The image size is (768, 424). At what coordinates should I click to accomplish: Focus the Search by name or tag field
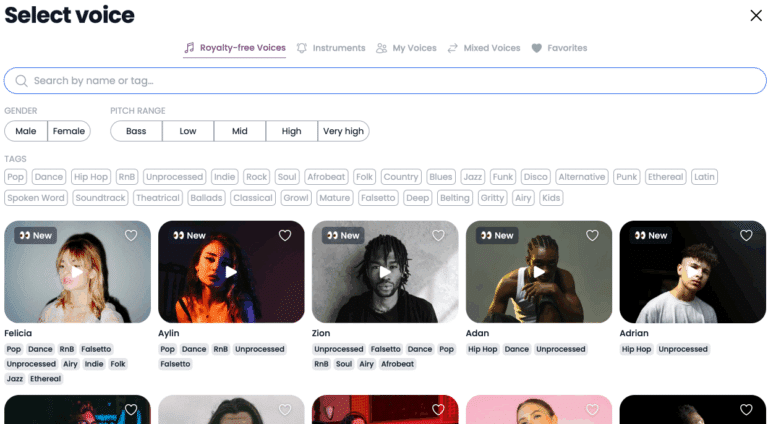[385, 81]
